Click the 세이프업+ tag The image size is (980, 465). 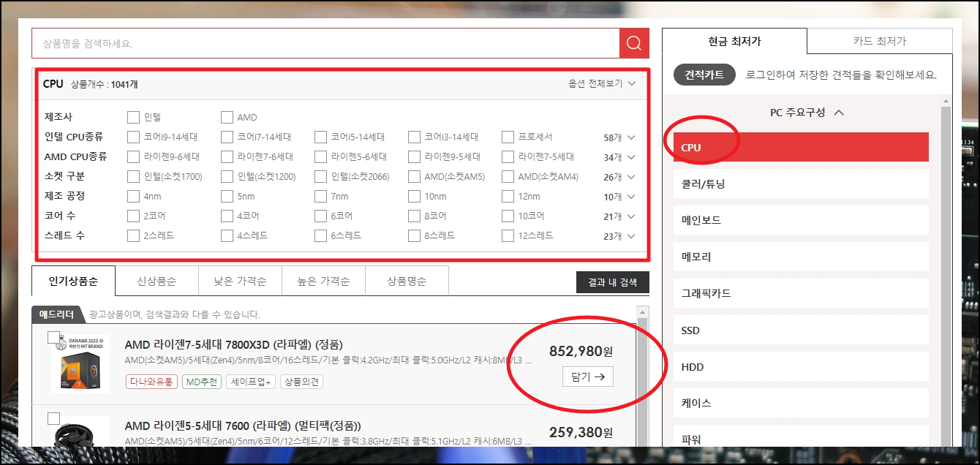click(251, 382)
